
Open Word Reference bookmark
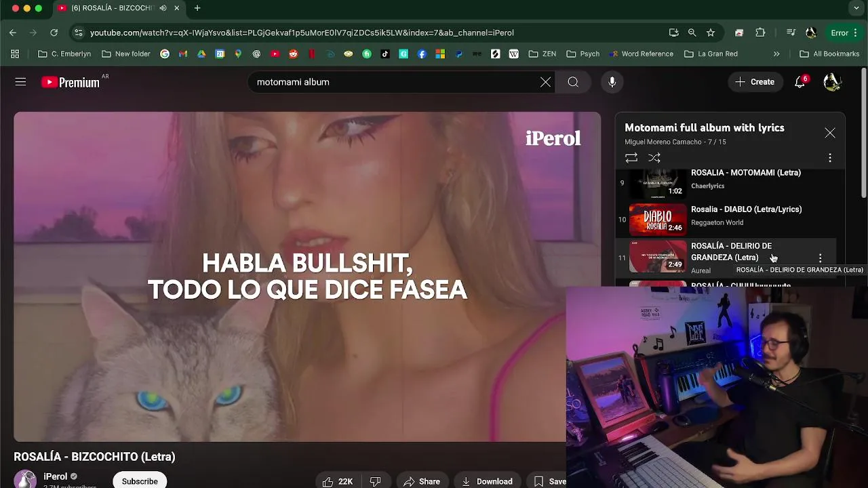pos(641,54)
